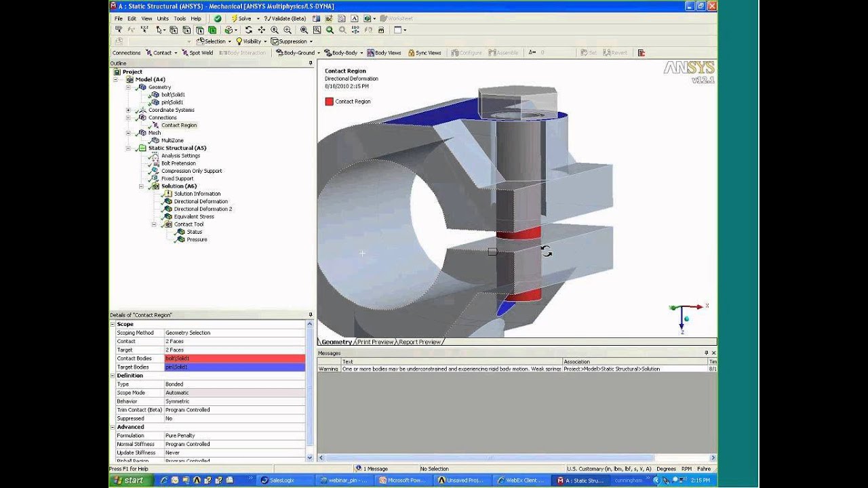Click the green checkmark toolbar icon

tap(218, 18)
